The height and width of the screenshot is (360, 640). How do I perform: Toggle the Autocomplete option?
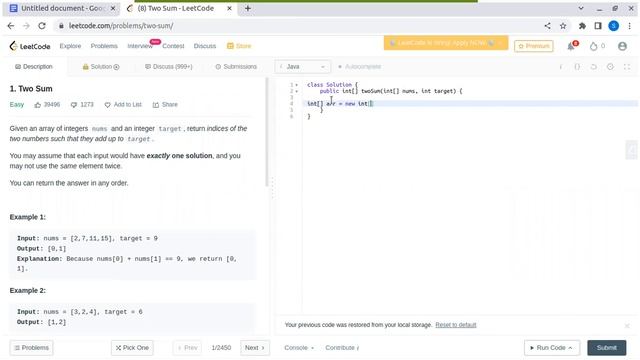click(360, 67)
